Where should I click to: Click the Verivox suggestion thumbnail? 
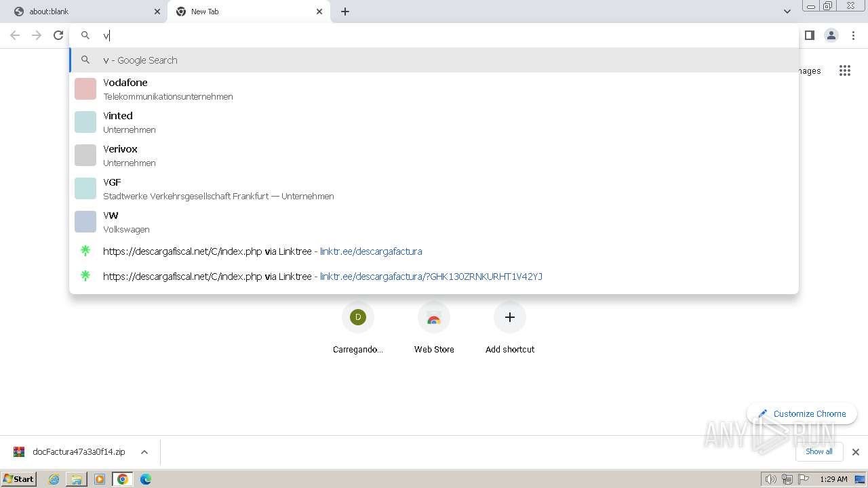point(85,155)
